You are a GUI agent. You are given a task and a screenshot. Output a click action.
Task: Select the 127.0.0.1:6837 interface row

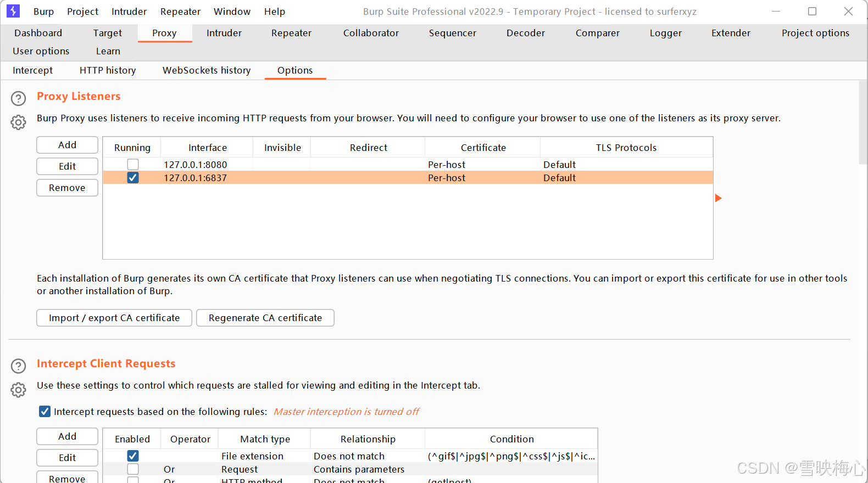tap(408, 177)
